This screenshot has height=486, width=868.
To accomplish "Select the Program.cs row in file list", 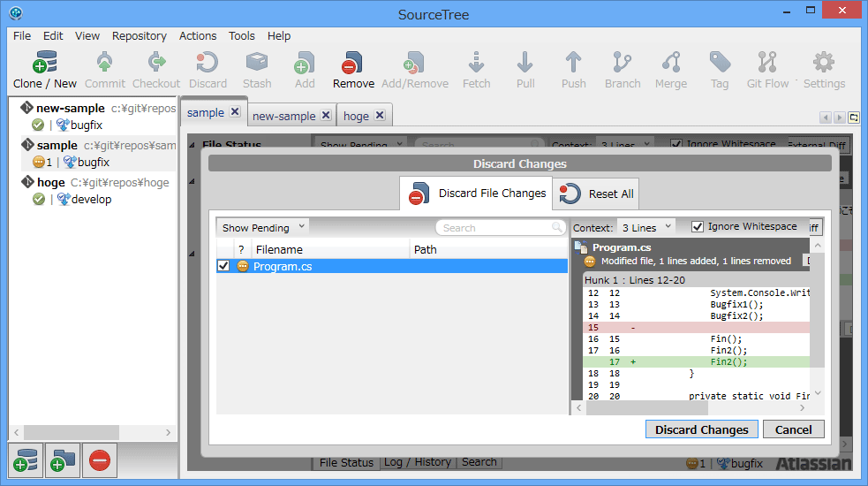I will (x=392, y=266).
